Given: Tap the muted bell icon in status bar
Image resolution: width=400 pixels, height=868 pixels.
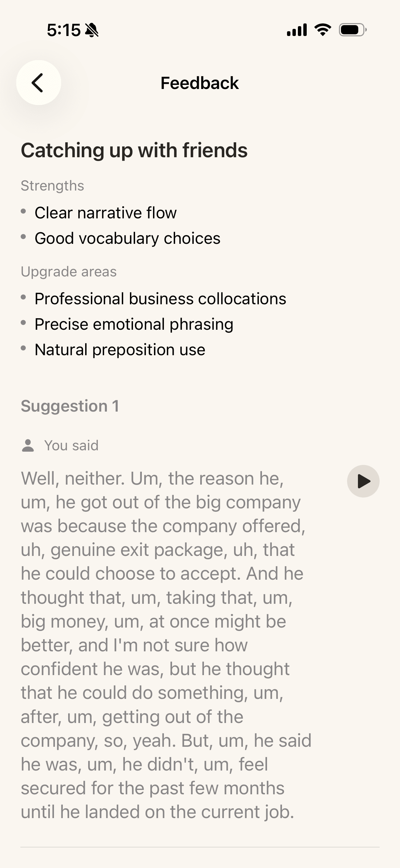Looking at the screenshot, I should pyautogui.click(x=92, y=30).
